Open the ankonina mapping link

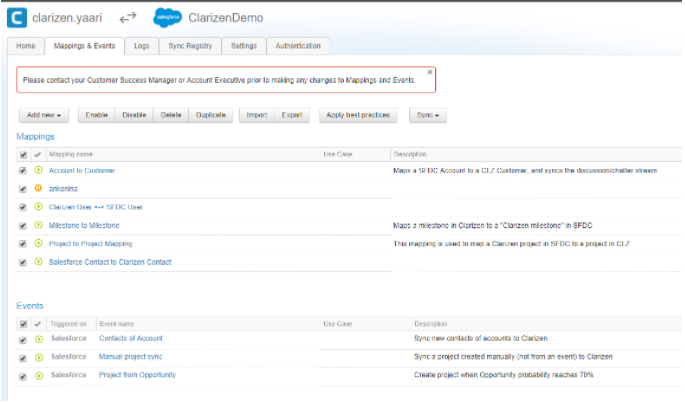click(63, 189)
